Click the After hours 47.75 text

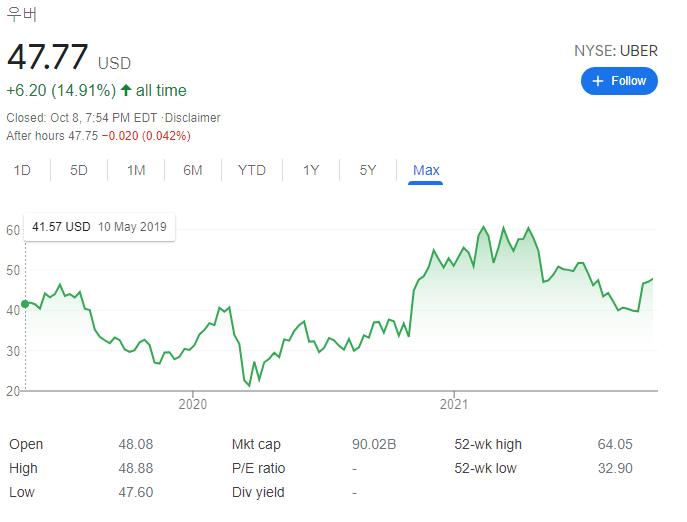point(52,136)
